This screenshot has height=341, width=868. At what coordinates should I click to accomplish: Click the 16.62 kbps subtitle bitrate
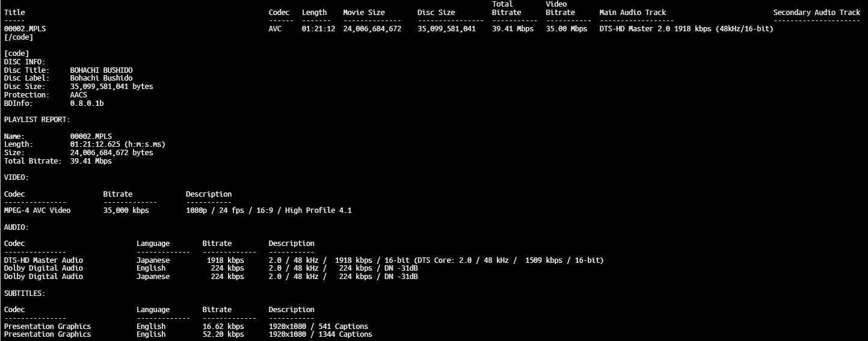click(x=223, y=327)
